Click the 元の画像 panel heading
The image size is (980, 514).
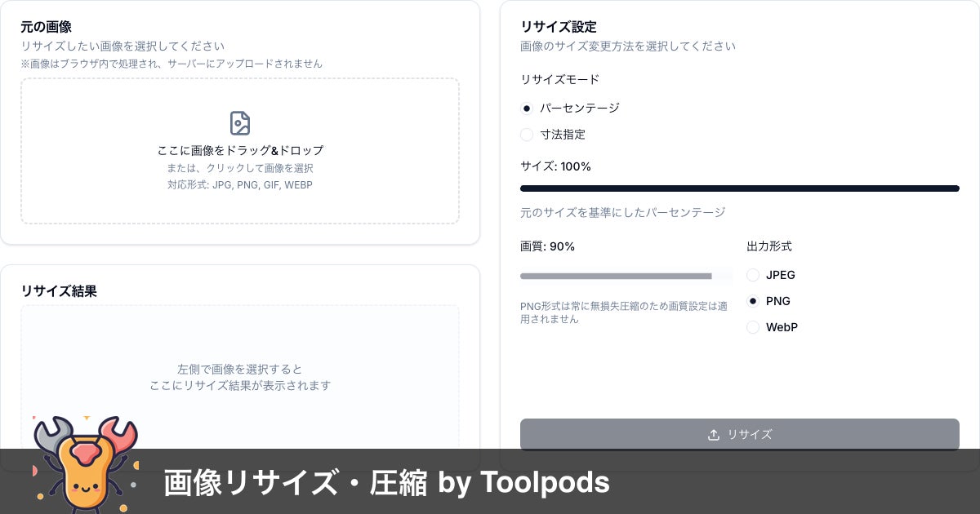[46, 27]
